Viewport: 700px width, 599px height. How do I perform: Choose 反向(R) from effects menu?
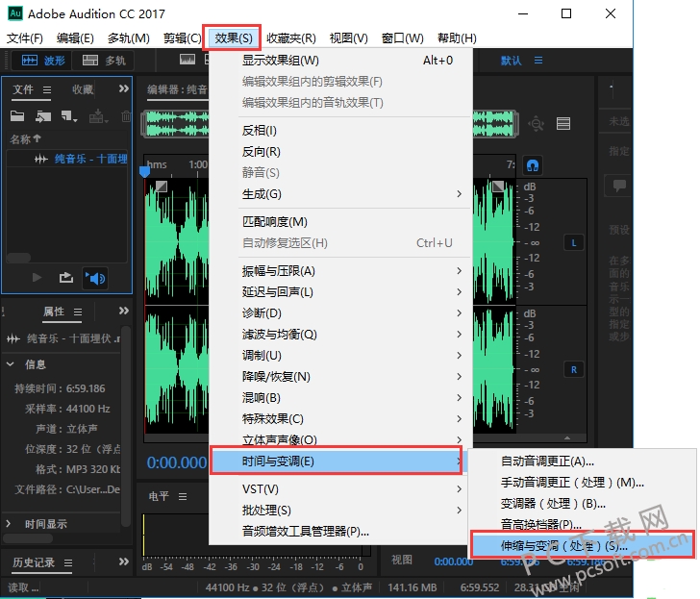pyautogui.click(x=340, y=152)
